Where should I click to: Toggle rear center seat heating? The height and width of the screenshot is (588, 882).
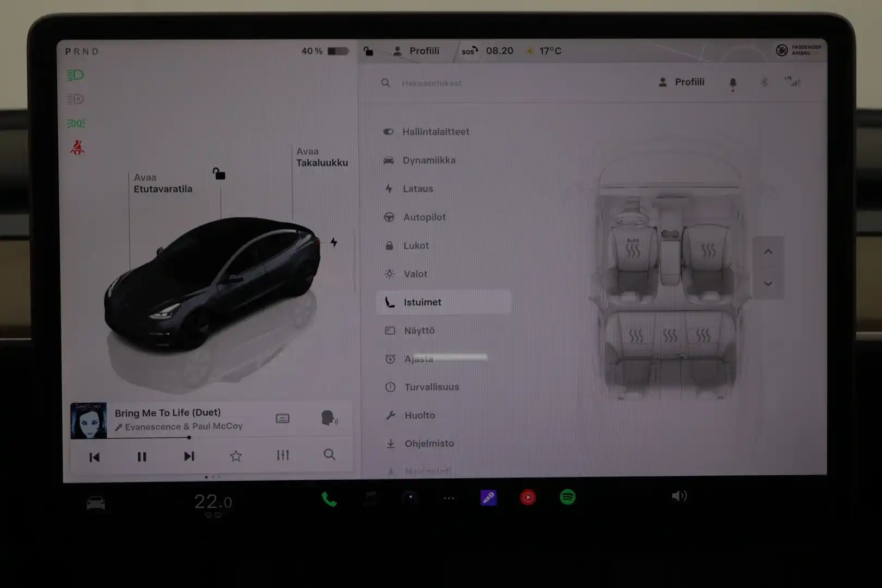pos(670,336)
